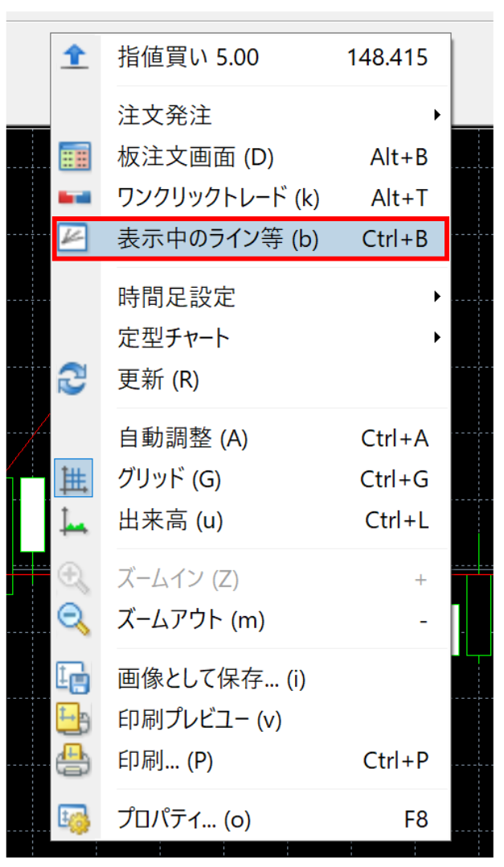The image size is (504, 867).
Task: Expand the 定型チャート submenu arrow
Action: (x=437, y=337)
